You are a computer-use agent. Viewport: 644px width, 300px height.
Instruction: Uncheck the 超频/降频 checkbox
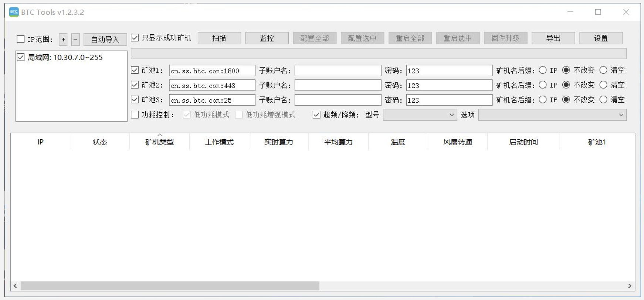click(316, 115)
